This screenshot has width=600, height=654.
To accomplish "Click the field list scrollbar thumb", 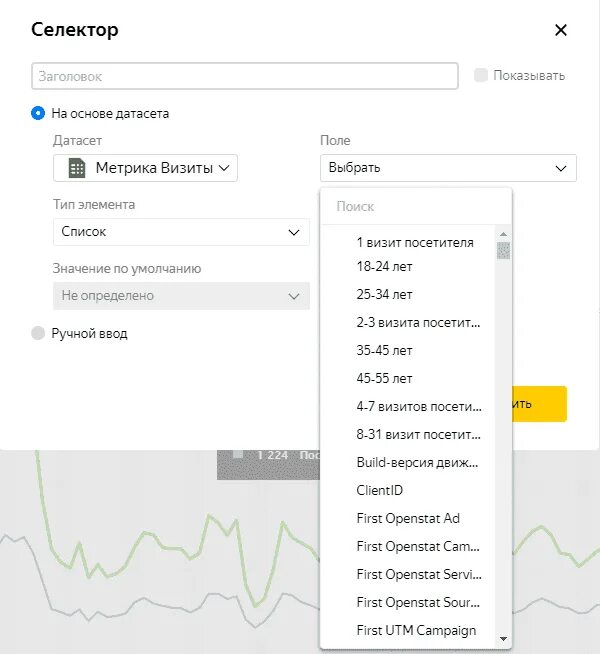I will (503, 250).
